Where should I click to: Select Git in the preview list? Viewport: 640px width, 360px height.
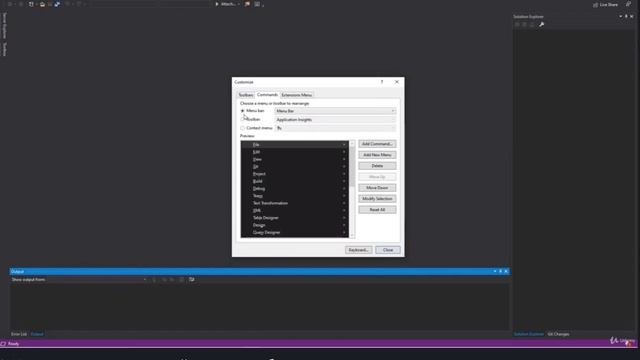(x=295, y=167)
